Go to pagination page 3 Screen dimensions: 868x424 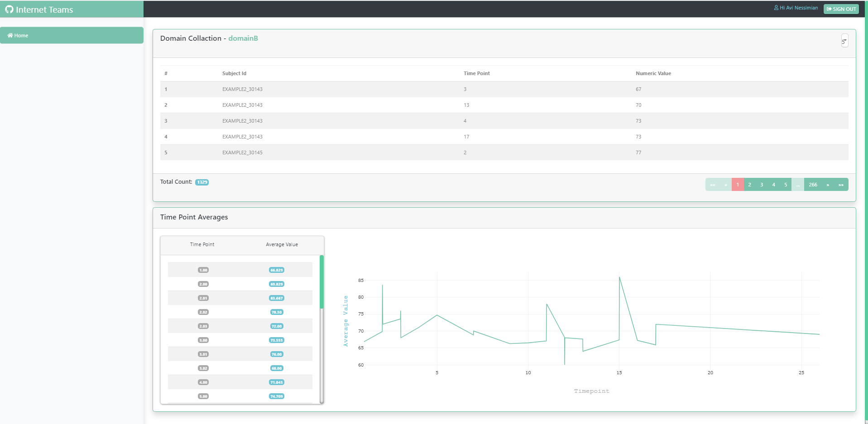[x=762, y=185]
